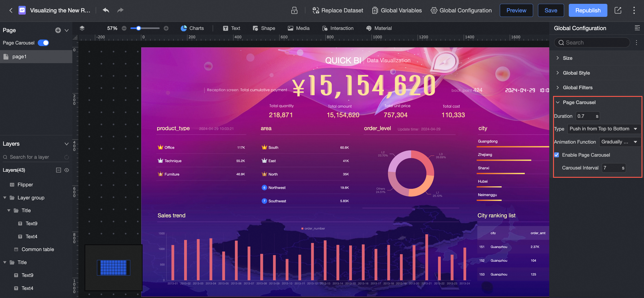The width and height of the screenshot is (644, 298).
Task: Open the carousel Type dropdown
Action: [x=603, y=129]
